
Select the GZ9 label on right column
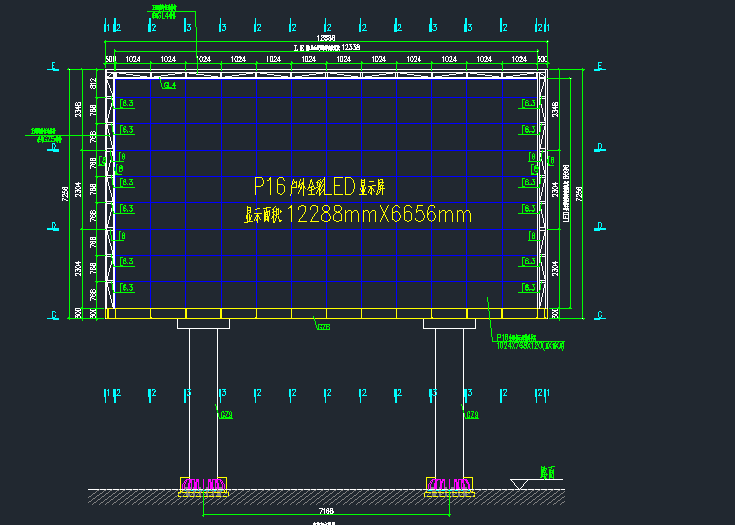[471, 414]
